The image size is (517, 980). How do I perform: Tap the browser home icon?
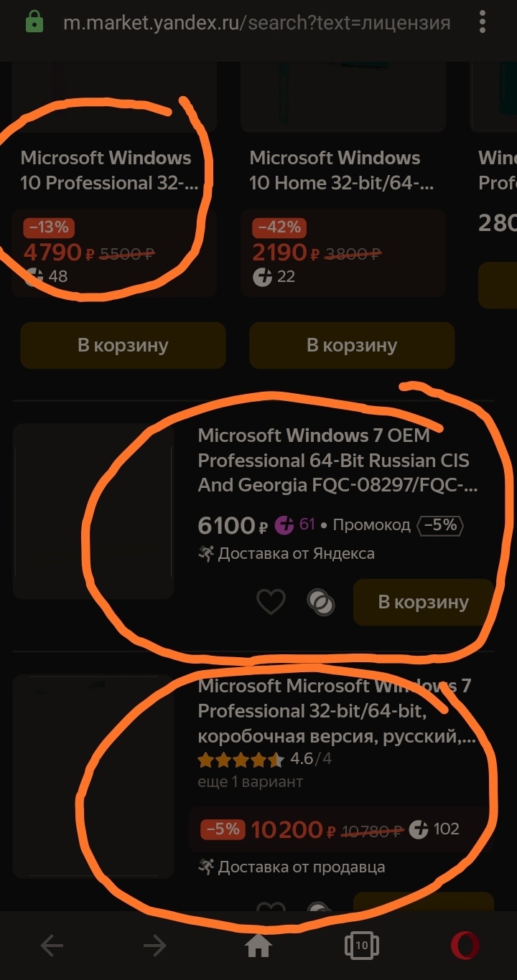[x=258, y=946]
